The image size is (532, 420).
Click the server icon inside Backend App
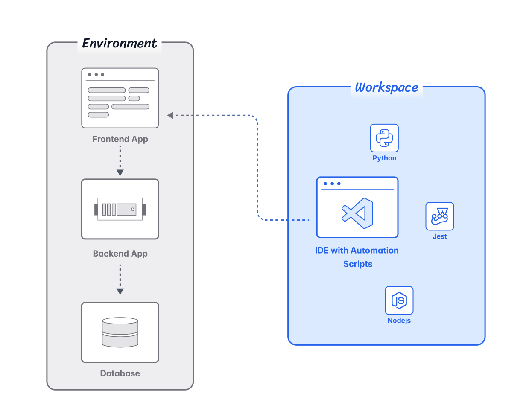(120, 209)
